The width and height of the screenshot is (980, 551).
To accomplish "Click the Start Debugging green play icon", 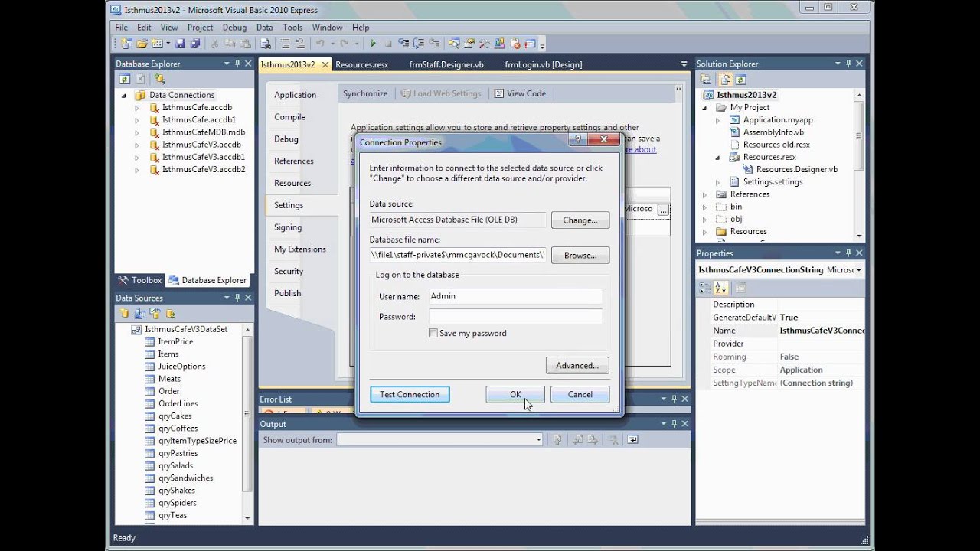I will tap(373, 44).
